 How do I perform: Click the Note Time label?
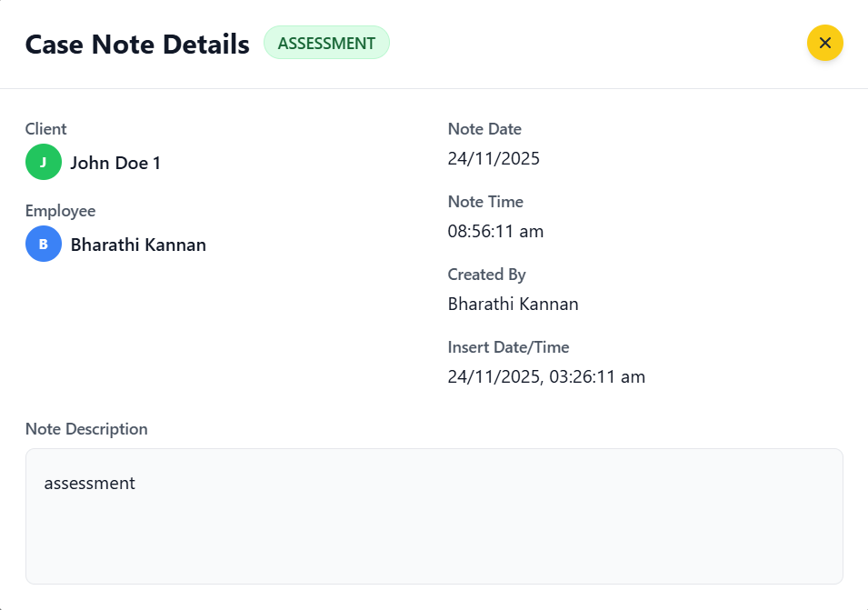point(485,202)
